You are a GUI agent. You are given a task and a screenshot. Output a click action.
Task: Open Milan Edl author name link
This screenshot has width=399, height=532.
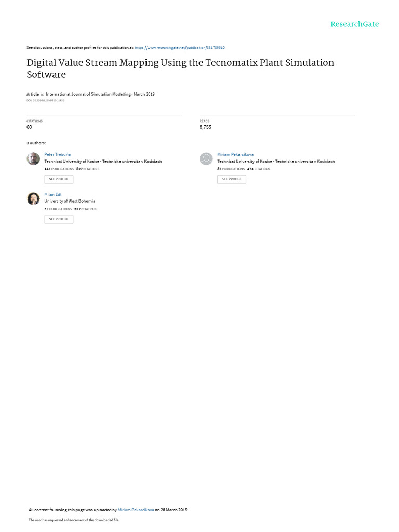pos(52,194)
